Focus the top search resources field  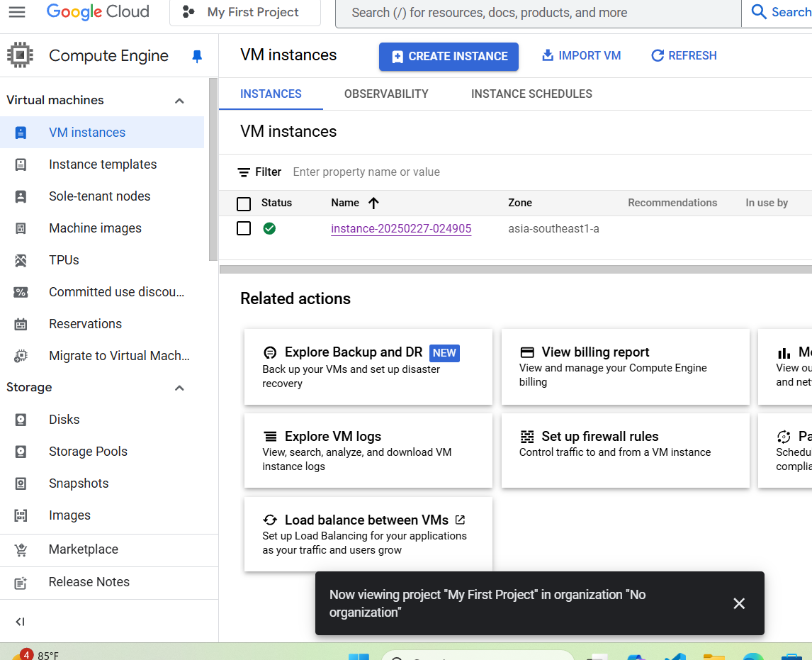(x=538, y=13)
